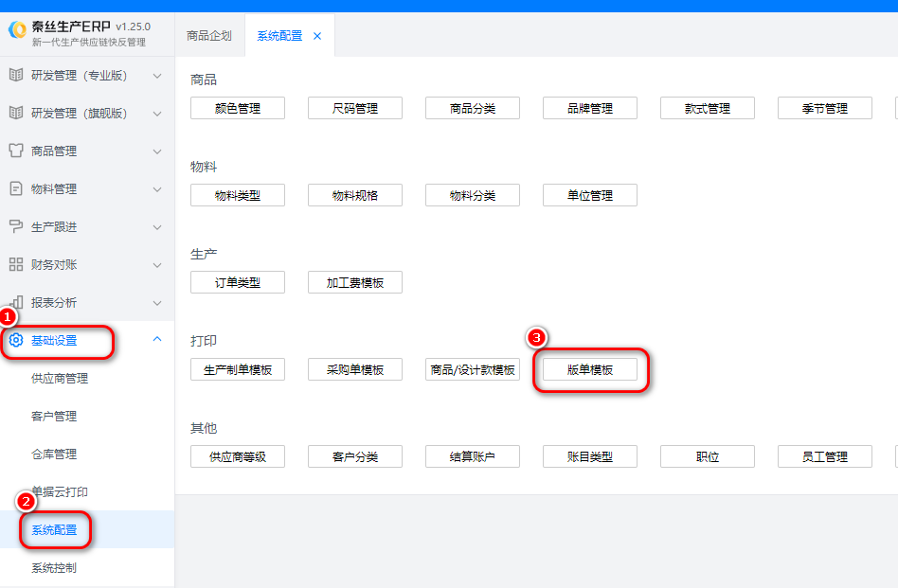The width and height of the screenshot is (898, 588).
Task: Select 系统控制 in the sidebar
Action: tap(54, 568)
